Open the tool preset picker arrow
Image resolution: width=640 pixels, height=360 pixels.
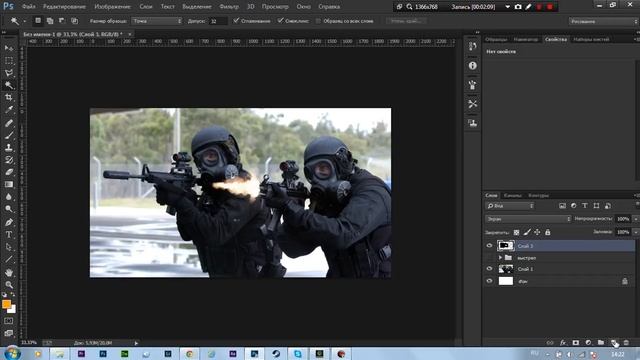(x=24, y=21)
